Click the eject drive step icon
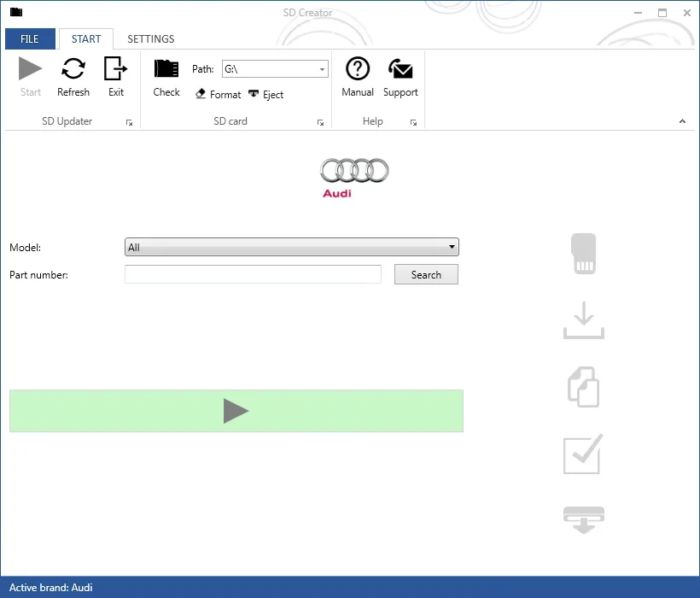The image size is (700, 598). (584, 520)
